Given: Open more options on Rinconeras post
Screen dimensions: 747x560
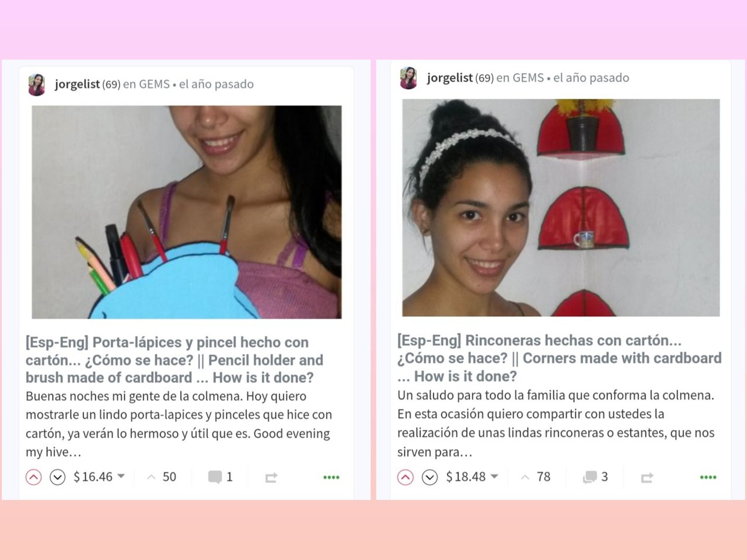Looking at the screenshot, I should (708, 477).
